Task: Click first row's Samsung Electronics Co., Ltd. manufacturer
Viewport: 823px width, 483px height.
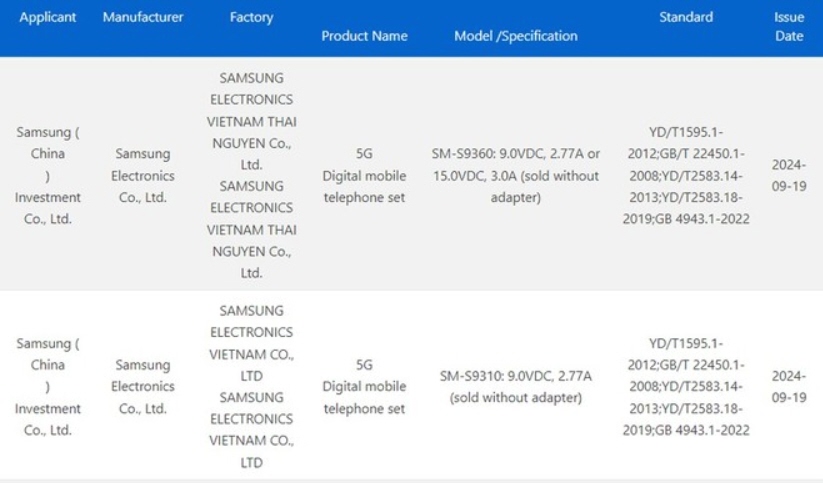Action: tap(143, 175)
